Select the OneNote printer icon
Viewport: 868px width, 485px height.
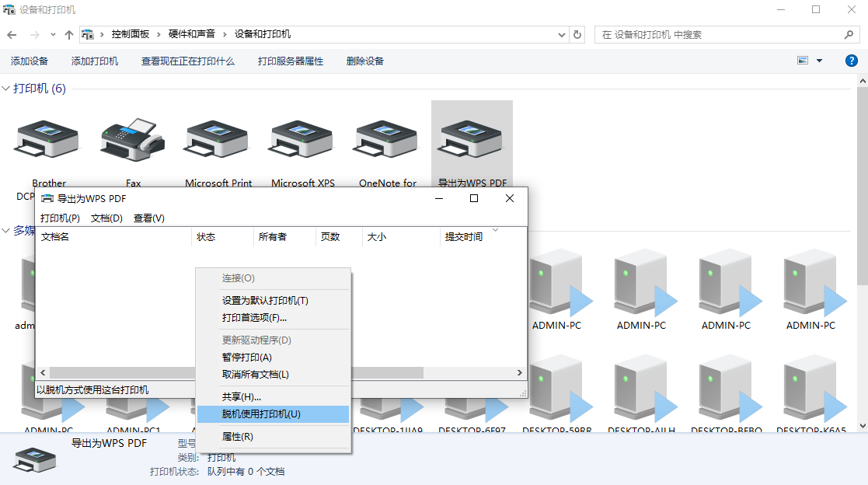[x=385, y=140]
